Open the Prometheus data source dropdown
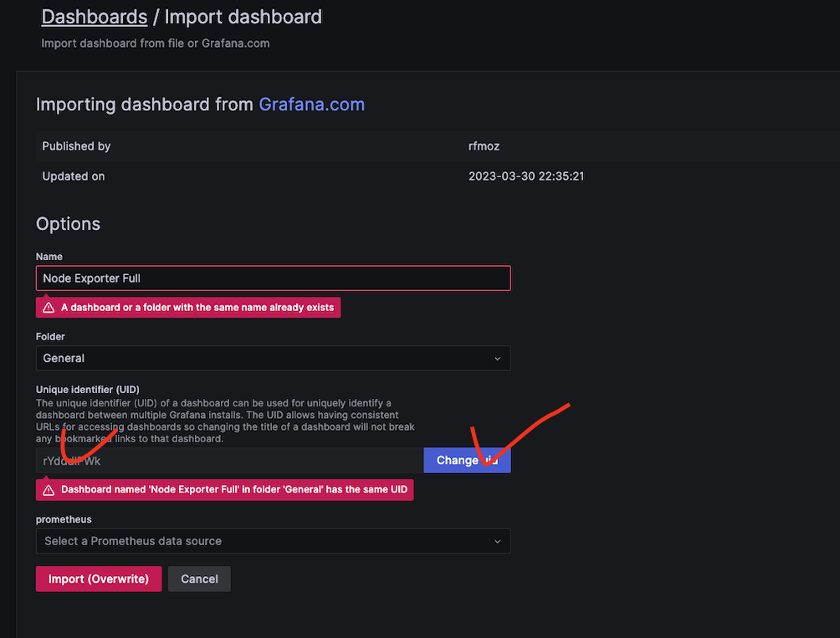The image size is (840, 638). click(273, 541)
